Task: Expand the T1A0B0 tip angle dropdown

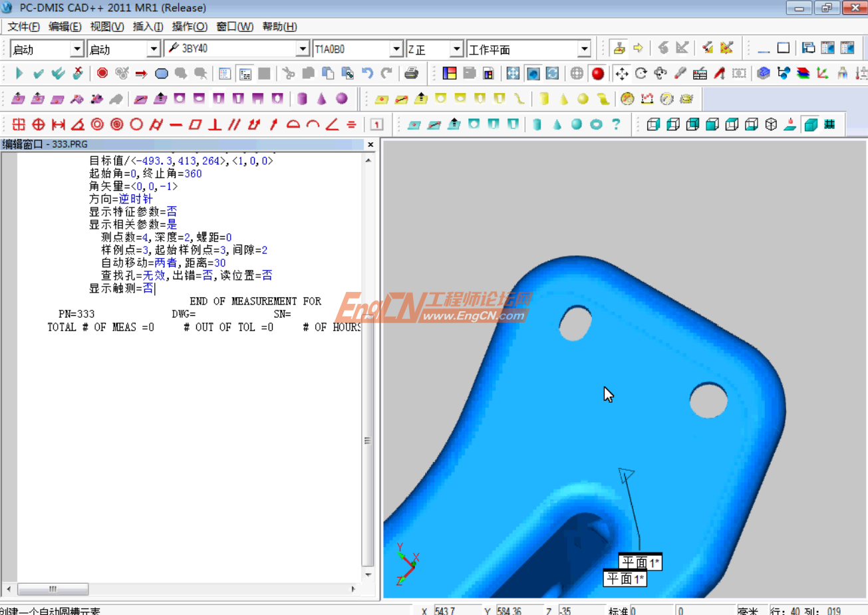Action: point(396,49)
